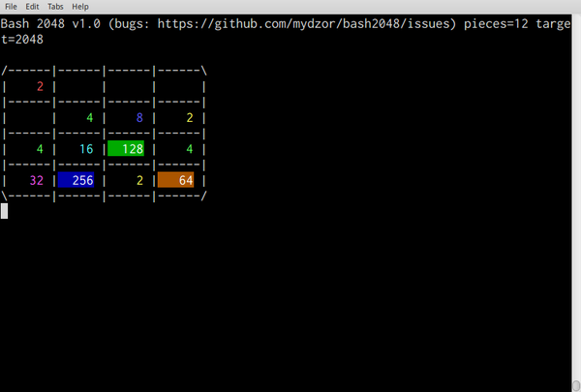Click the blue 256 tile
Viewport: 581px width, 392px height.
[76, 180]
